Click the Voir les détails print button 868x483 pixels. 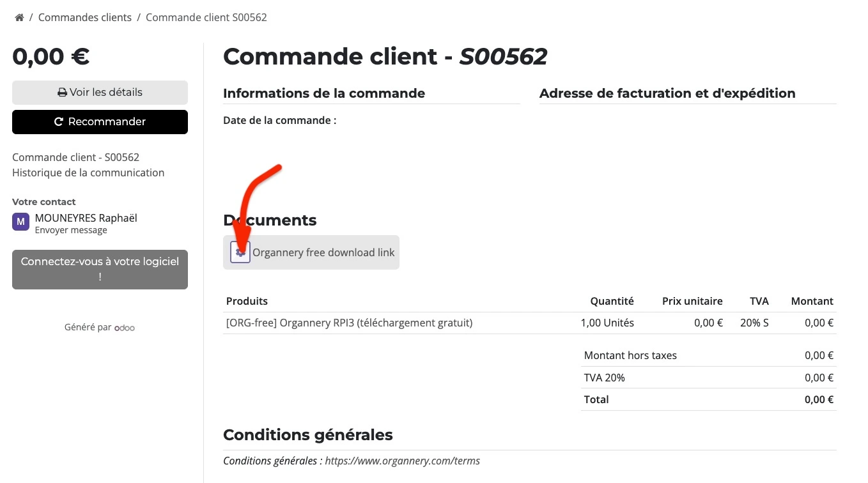(x=100, y=93)
